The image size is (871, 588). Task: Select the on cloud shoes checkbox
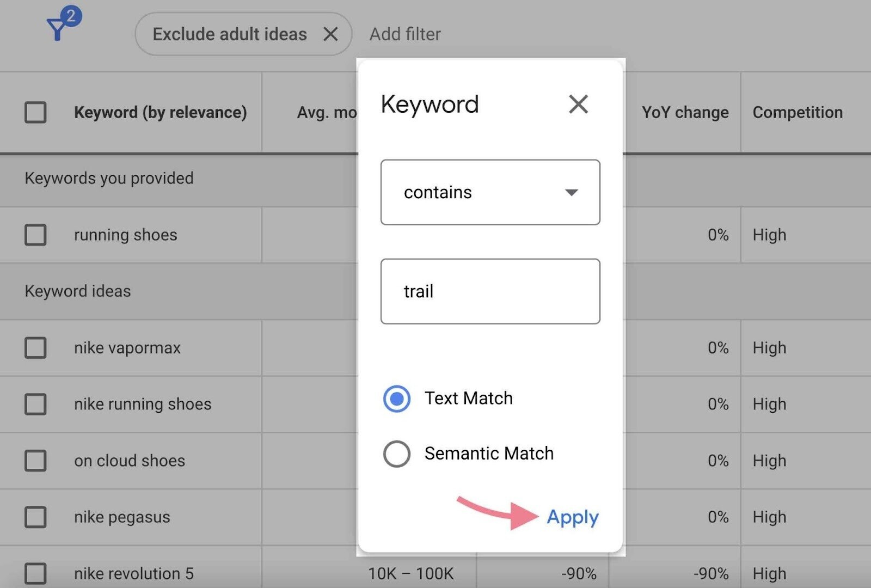35,461
